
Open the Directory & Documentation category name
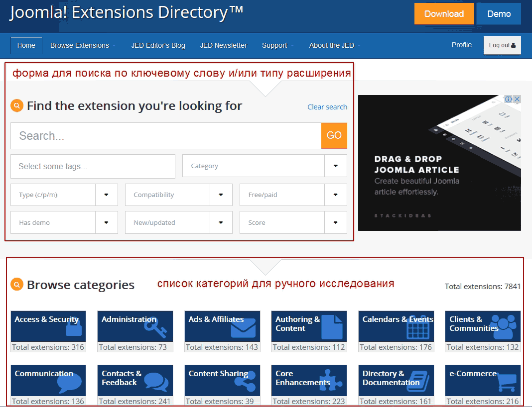click(391, 378)
